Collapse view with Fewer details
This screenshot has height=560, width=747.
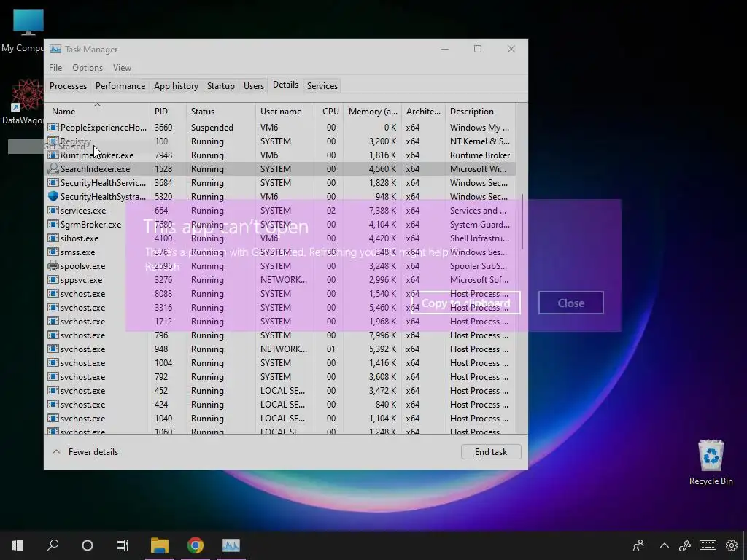click(85, 452)
